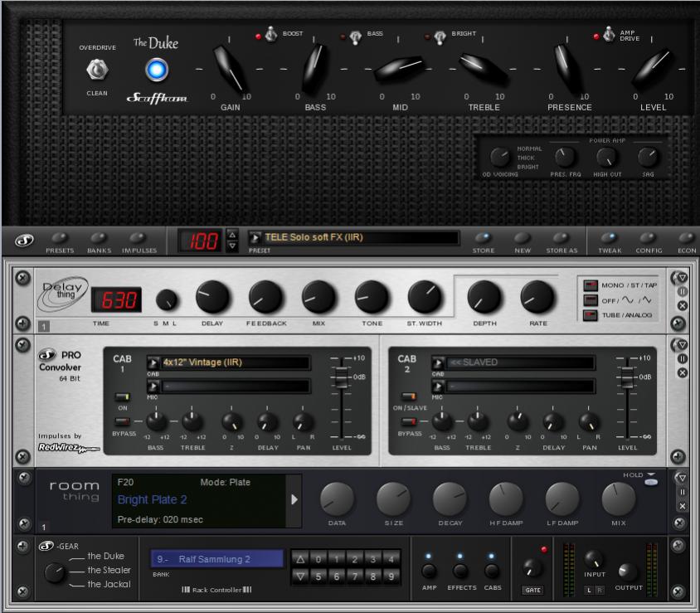Click the CAB 1 Level fader

(x=338, y=378)
